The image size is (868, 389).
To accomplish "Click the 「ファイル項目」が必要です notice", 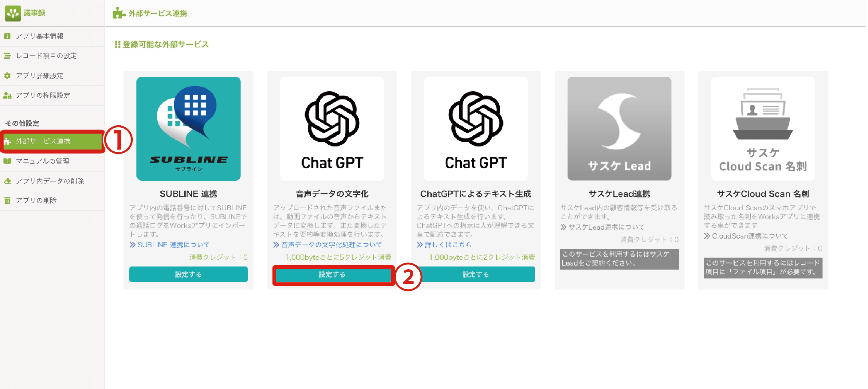I will click(763, 268).
